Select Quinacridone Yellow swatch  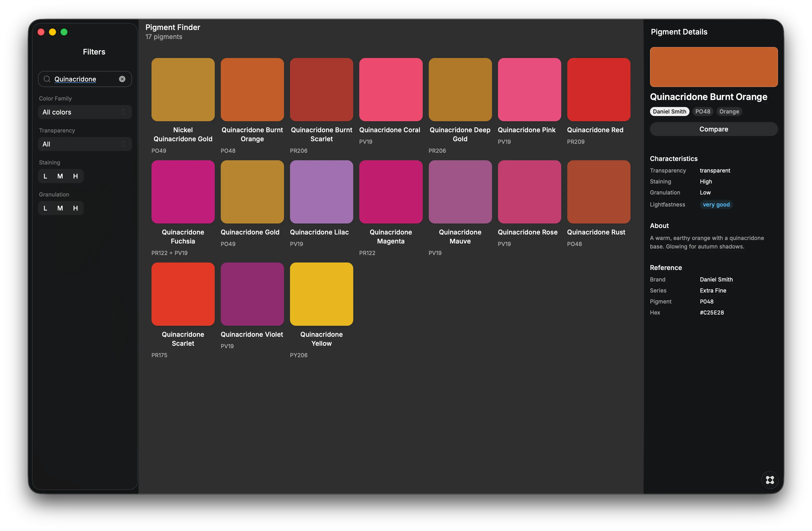[321, 294]
